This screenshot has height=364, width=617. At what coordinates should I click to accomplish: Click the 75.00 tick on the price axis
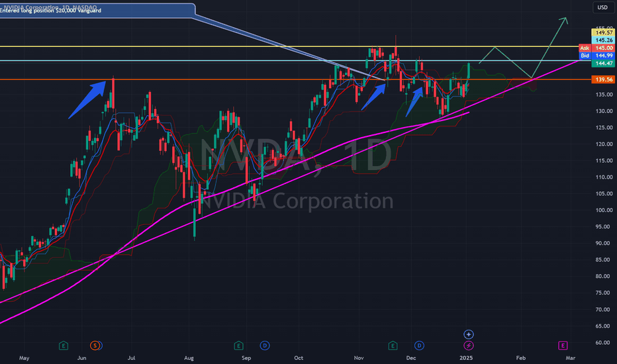[604, 293]
